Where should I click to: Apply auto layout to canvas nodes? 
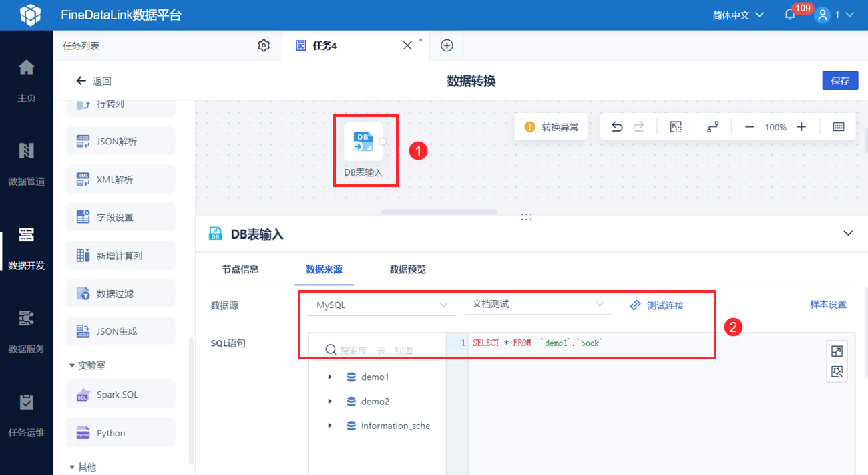tap(712, 127)
